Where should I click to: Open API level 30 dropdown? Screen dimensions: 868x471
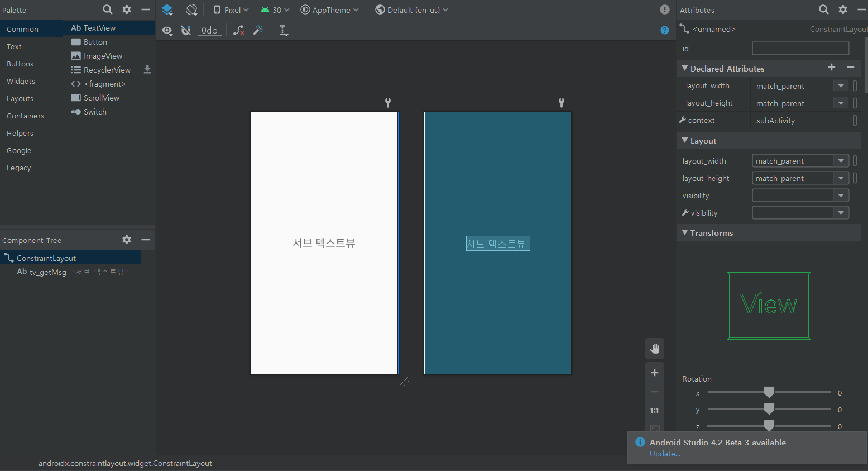275,10
